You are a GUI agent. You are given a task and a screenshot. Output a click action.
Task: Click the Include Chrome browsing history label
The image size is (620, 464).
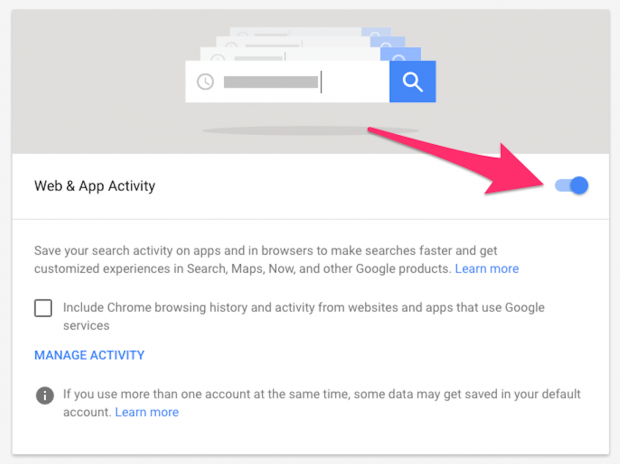pyautogui.click(x=304, y=316)
